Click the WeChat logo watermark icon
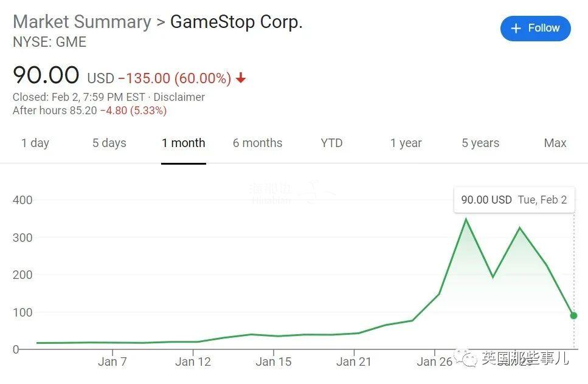588x384 pixels. tap(465, 357)
